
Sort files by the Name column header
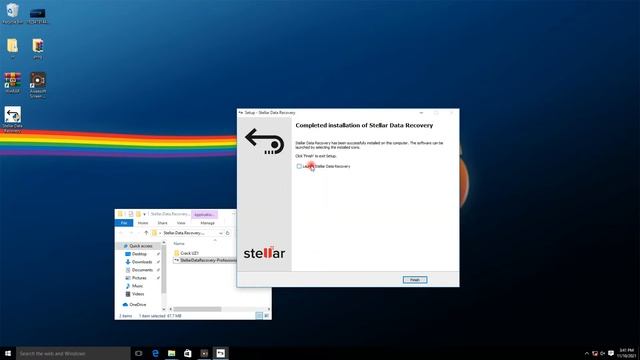tap(179, 244)
